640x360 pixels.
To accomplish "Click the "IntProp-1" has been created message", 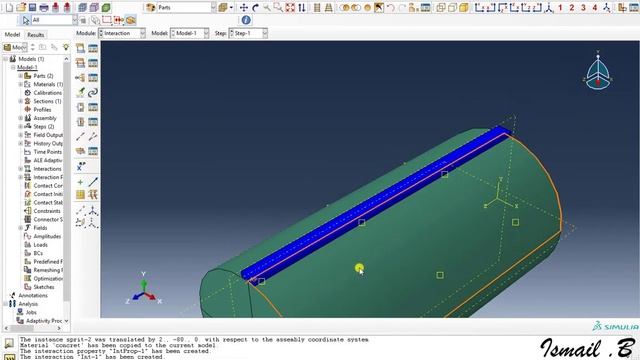I will click(115, 351).
